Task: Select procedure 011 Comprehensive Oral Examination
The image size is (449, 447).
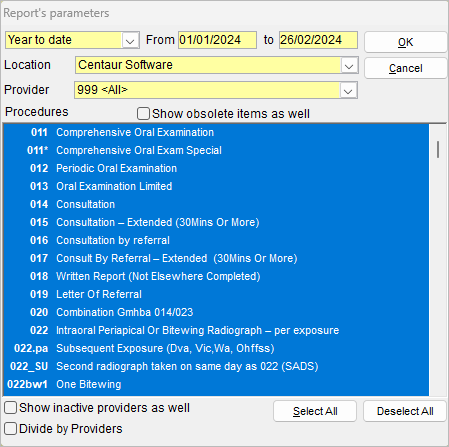Action: click(216, 132)
